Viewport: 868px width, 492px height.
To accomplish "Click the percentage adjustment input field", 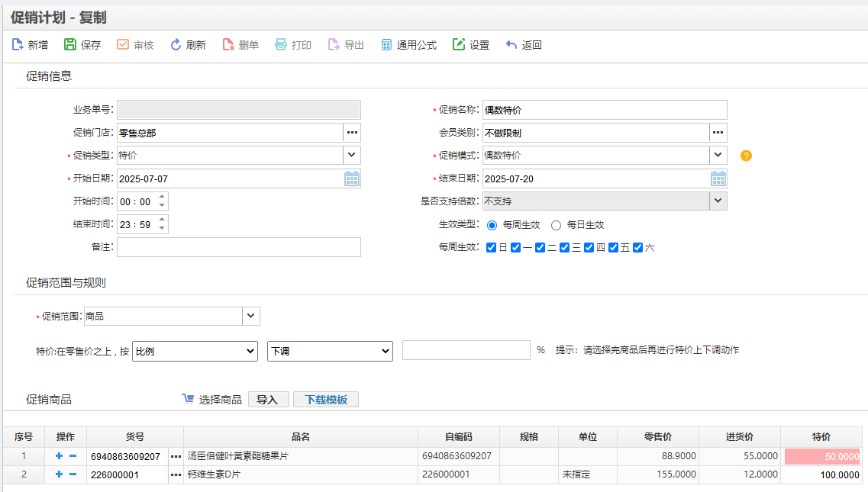I will click(x=466, y=350).
